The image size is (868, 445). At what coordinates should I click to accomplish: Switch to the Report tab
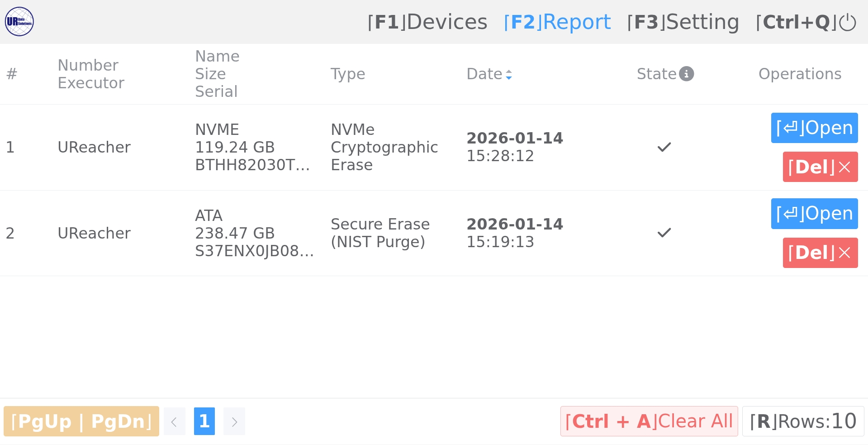point(557,22)
